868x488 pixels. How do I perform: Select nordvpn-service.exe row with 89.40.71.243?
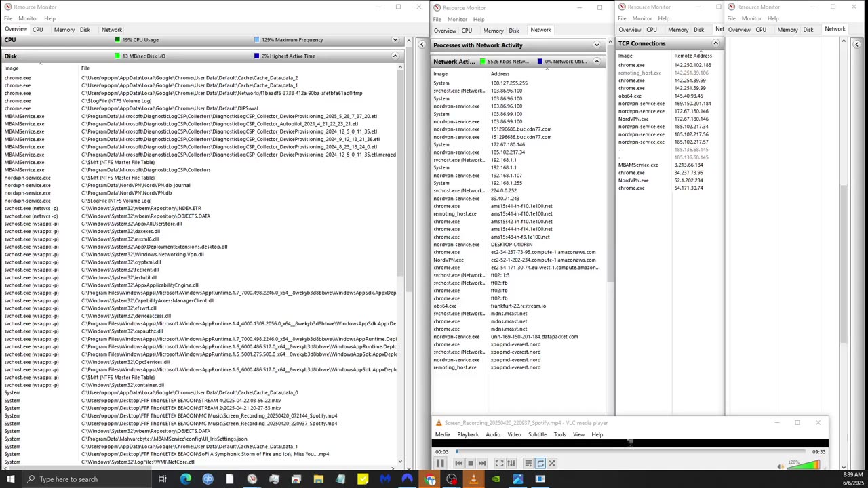pyautogui.click(x=517, y=199)
